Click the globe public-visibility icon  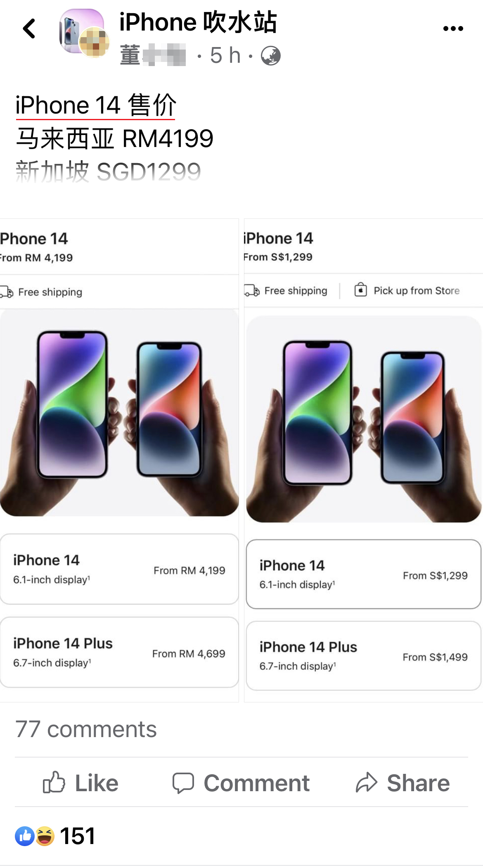click(271, 56)
